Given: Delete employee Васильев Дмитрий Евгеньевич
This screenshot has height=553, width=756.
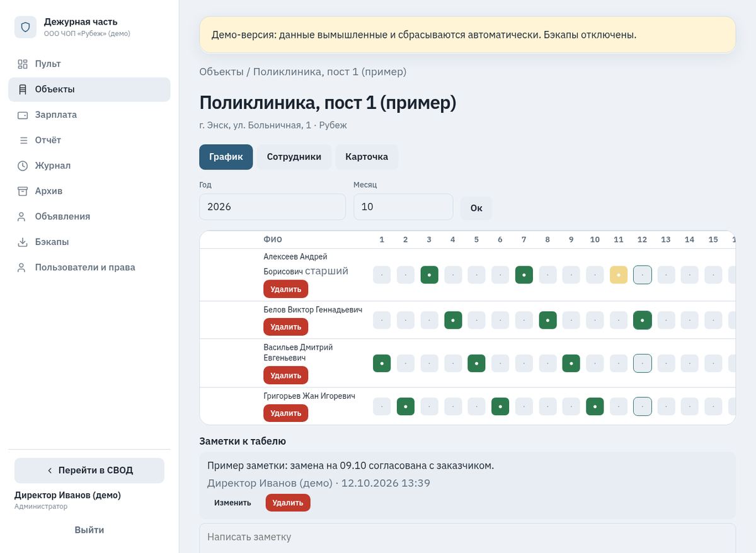Looking at the screenshot, I should (286, 375).
